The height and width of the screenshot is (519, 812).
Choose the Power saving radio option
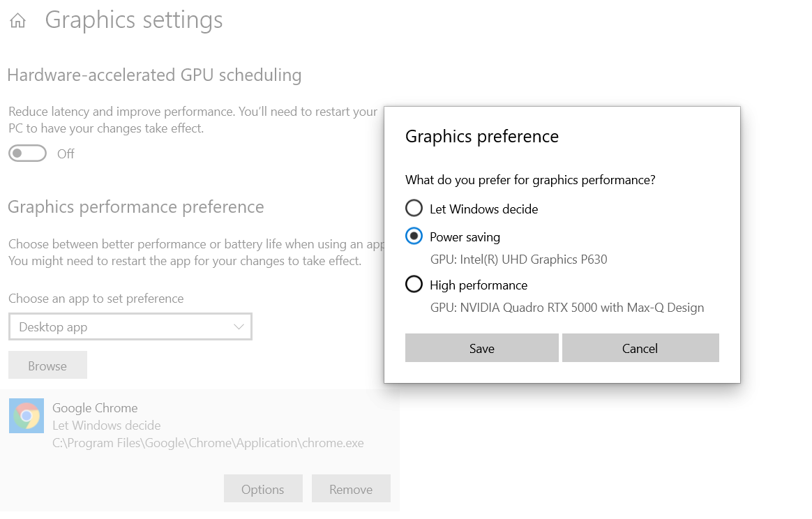[x=414, y=236]
